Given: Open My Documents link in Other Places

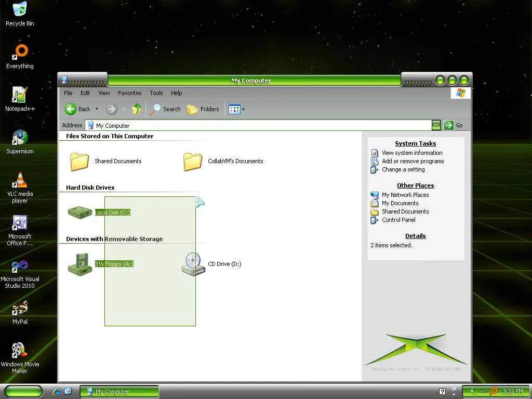Looking at the screenshot, I should tap(400, 203).
